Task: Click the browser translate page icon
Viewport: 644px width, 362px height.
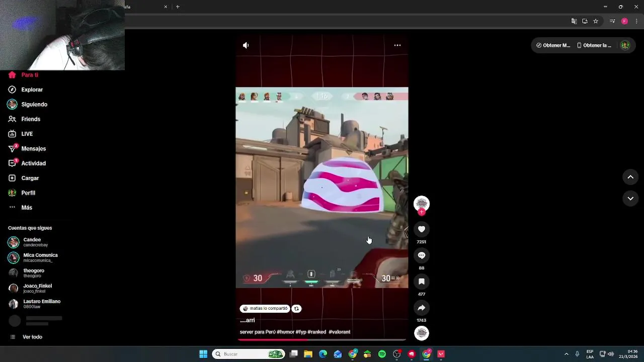Action: pyautogui.click(x=574, y=21)
